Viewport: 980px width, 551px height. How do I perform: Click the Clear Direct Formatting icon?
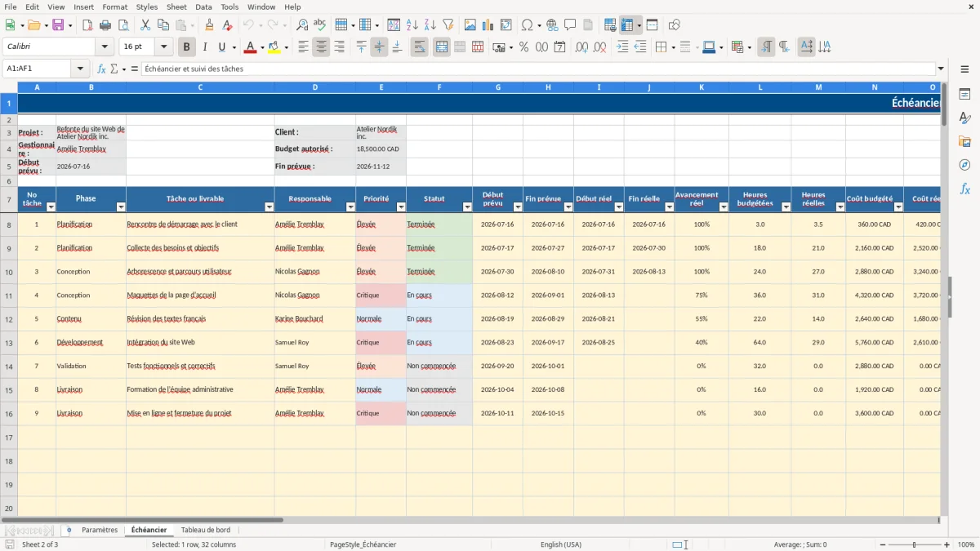(228, 25)
